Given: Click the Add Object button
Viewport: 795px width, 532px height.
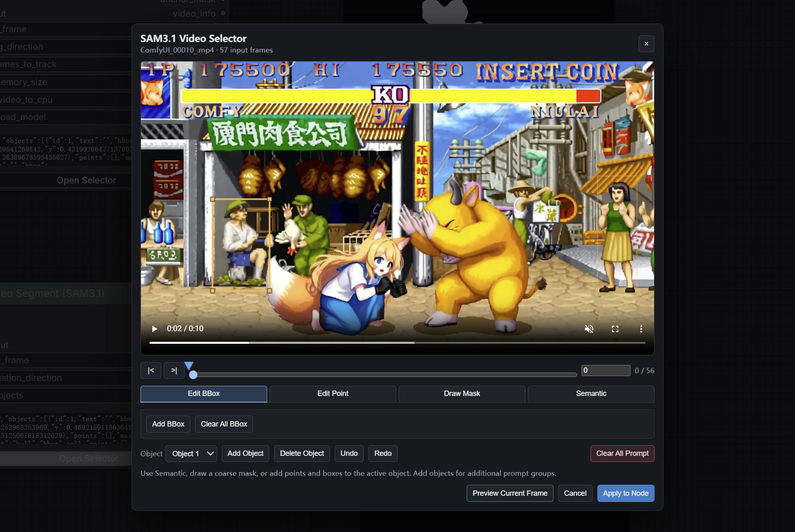Looking at the screenshot, I should [x=246, y=453].
